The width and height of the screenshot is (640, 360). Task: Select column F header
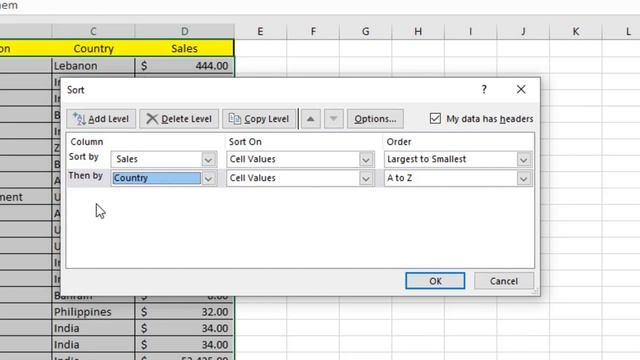pos(313,31)
